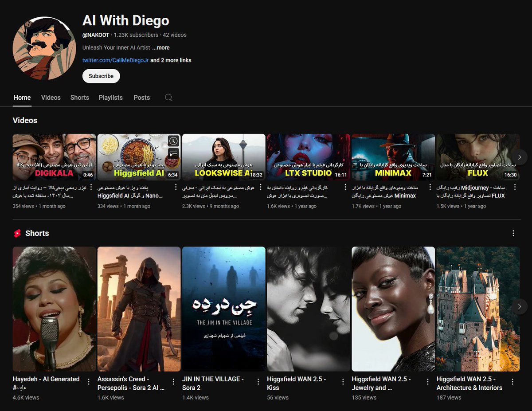
Task: Click Add to queue icon on Higgsfield AI thumbnail
Action: pos(173,154)
